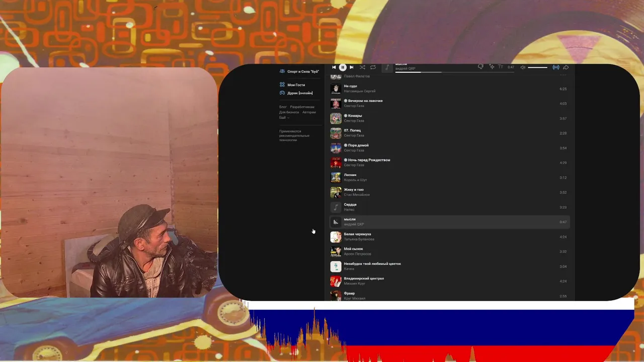The width and height of the screenshot is (644, 362).
Task: Click artist Арсен Петросов
Action: 357,254
